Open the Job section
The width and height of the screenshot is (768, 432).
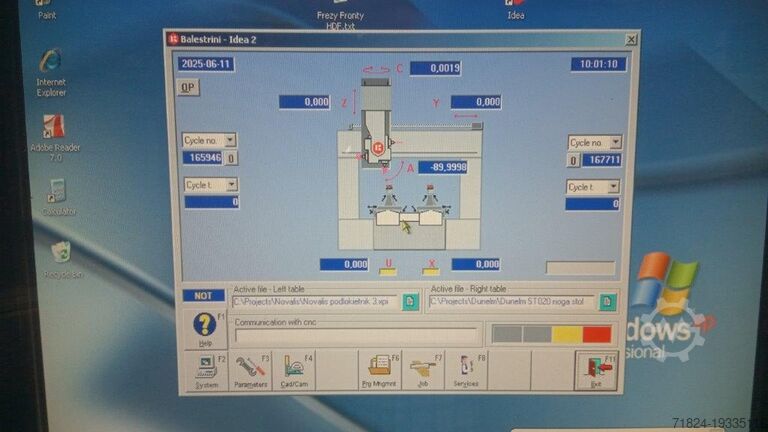pyautogui.click(x=422, y=370)
